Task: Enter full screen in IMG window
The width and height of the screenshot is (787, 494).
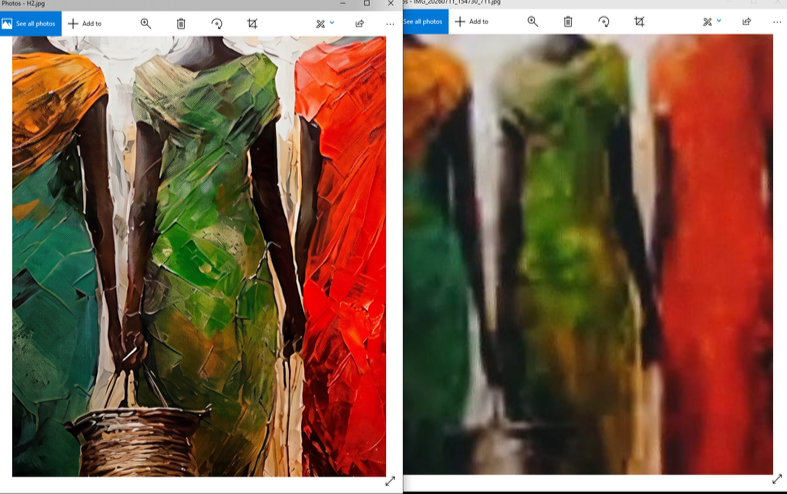Action: click(777, 479)
